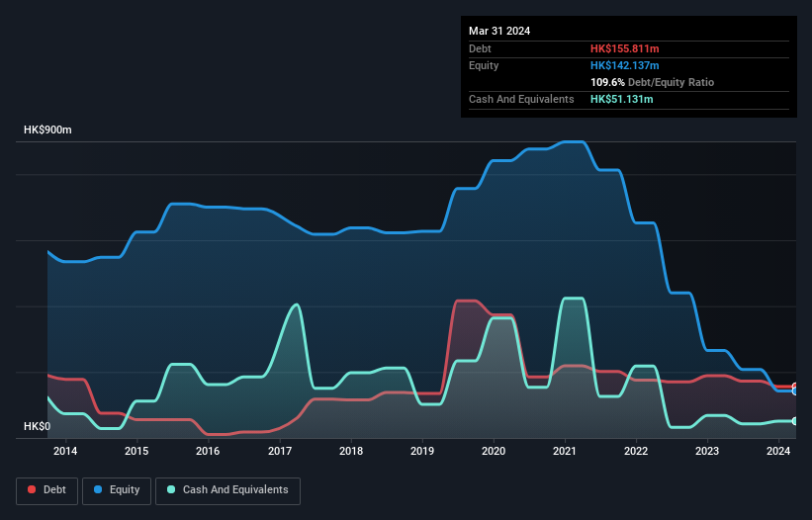Click the Debt label in tooltip

480,48
